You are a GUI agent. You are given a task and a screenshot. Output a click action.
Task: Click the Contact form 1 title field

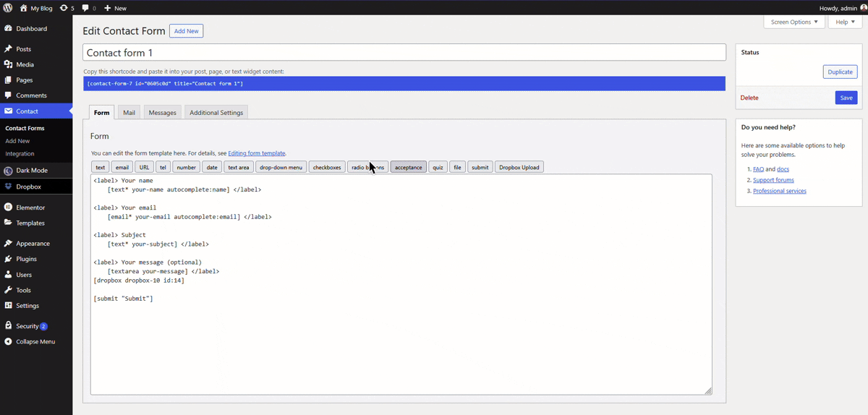404,53
